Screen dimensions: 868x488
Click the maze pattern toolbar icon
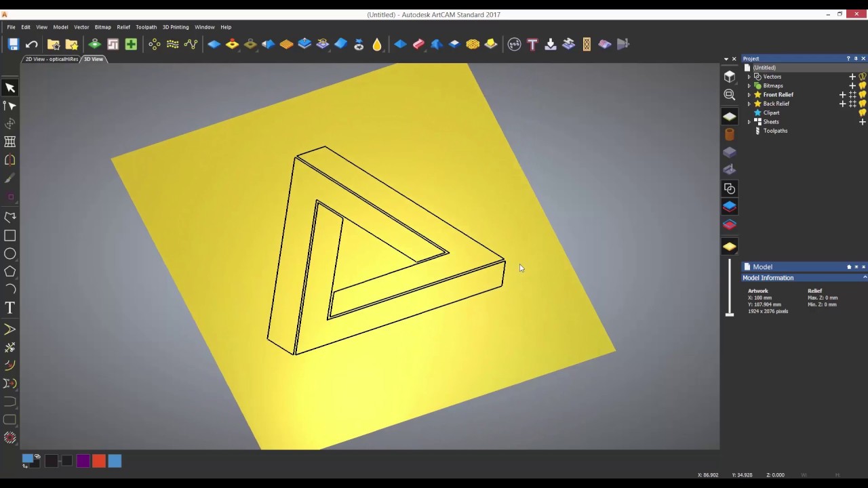coord(113,44)
